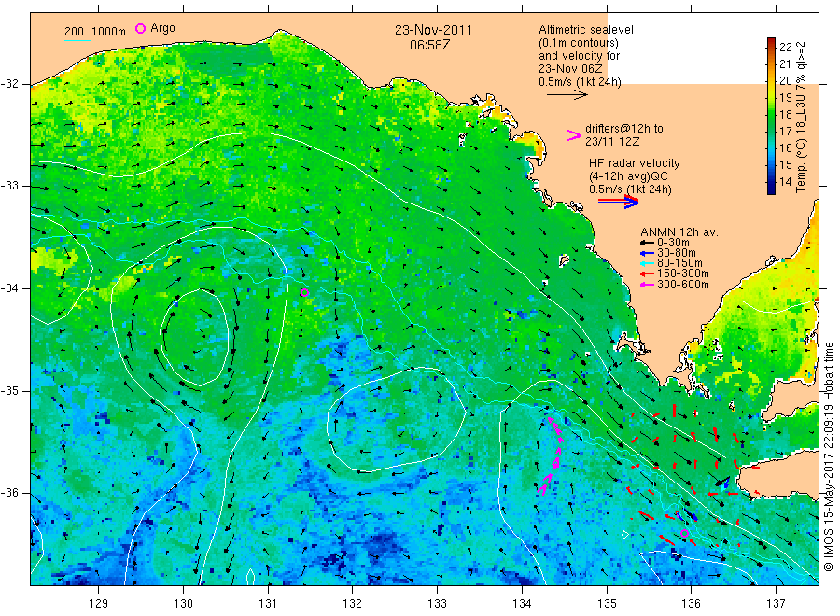This screenshot has width=840, height=616.
Task: Click the colorbar value 18
Action: pyautogui.click(x=785, y=114)
